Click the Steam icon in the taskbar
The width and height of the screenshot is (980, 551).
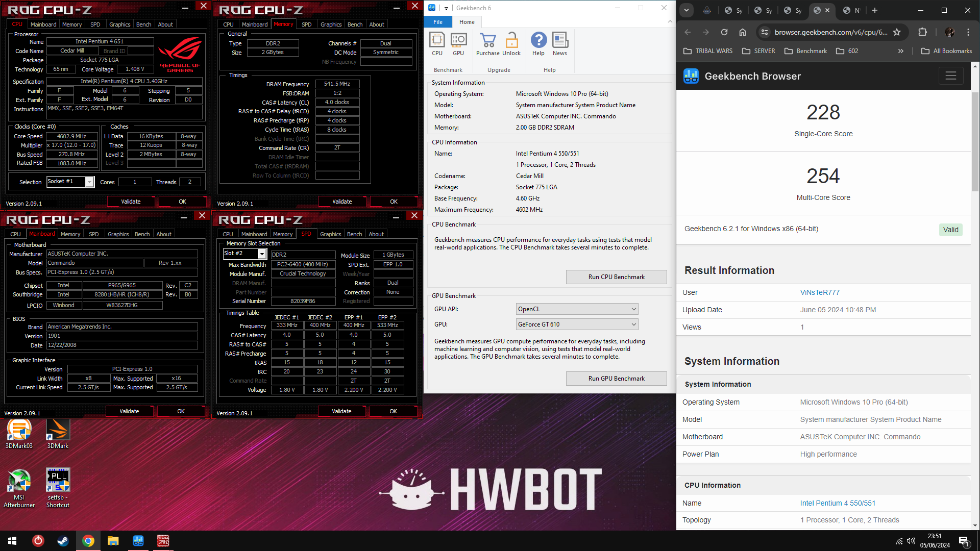coord(63,541)
